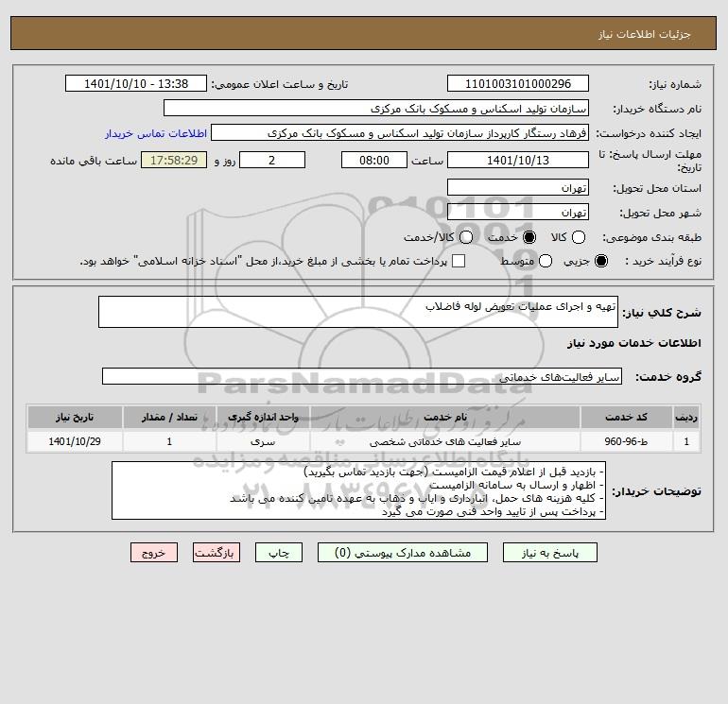The image size is (728, 704).
Task: Click the نام خدمت column header
Action: click(x=444, y=417)
